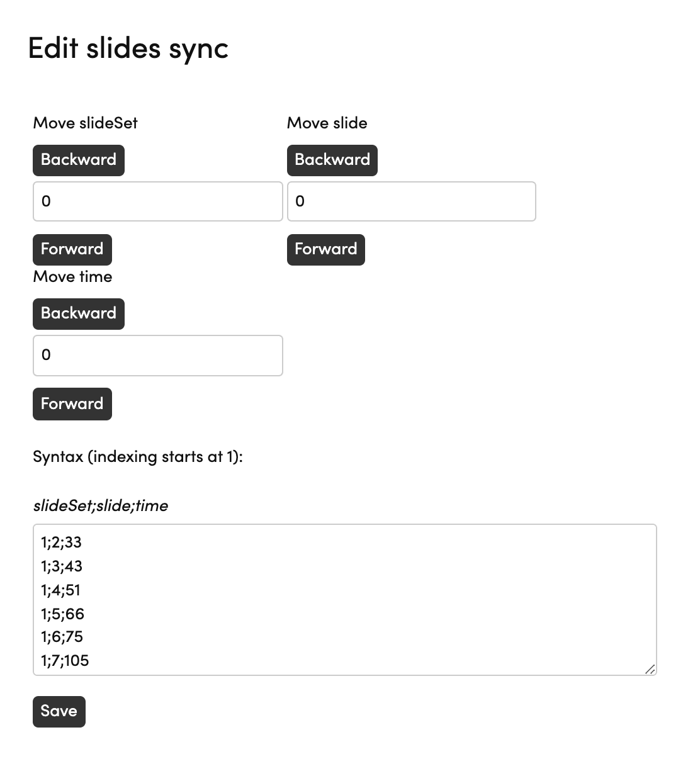Click the slideSet;slide;time syntax label
The height and width of the screenshot is (759, 700).
pos(101,505)
